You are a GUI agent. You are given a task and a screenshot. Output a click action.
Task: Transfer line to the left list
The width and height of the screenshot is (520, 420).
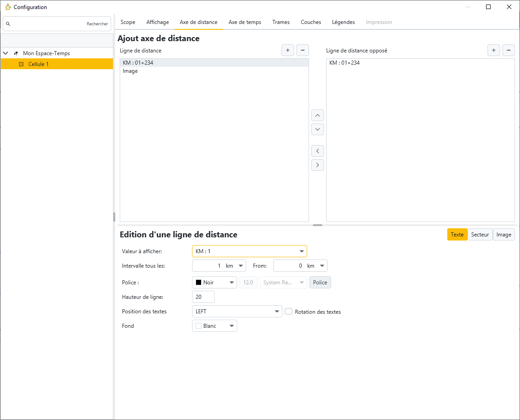(318, 151)
